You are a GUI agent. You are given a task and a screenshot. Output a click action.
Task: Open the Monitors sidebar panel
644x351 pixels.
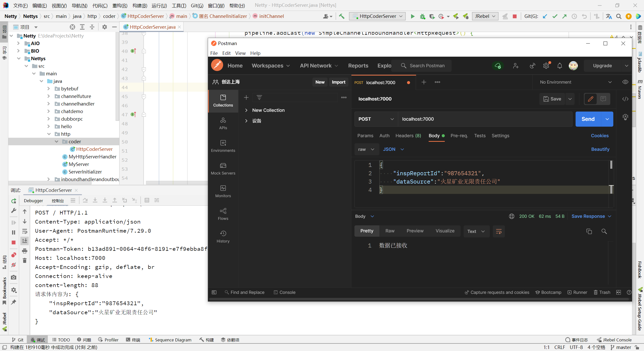(x=223, y=191)
